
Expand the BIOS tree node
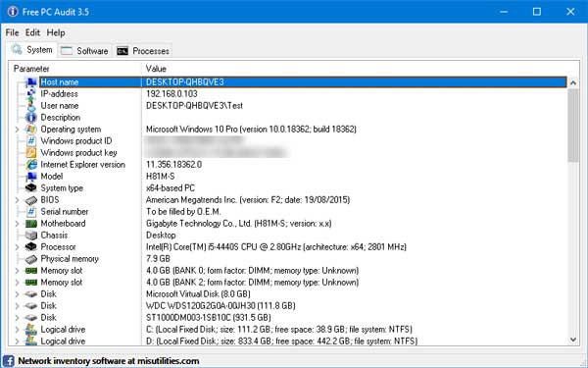[x=17, y=200]
